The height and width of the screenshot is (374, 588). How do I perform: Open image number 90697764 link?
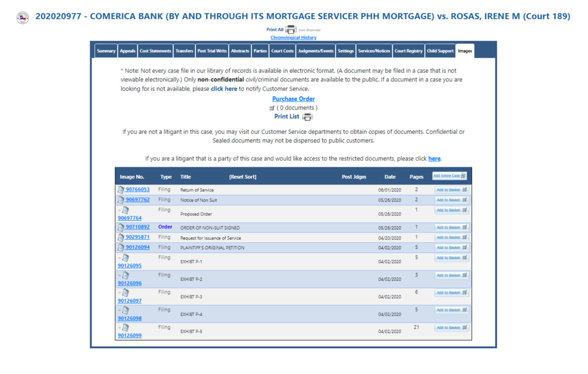coord(130,218)
